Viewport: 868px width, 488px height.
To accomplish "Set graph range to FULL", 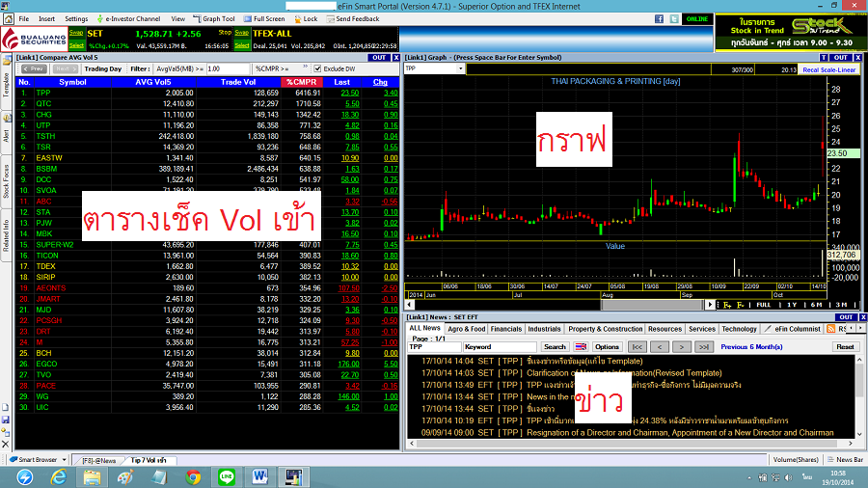I will tap(764, 305).
